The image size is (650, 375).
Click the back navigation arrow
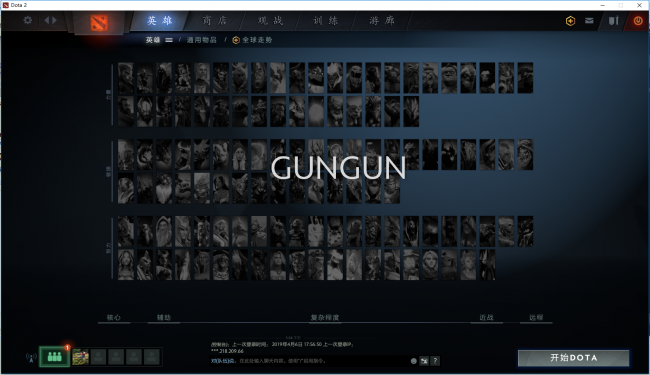(x=46, y=20)
